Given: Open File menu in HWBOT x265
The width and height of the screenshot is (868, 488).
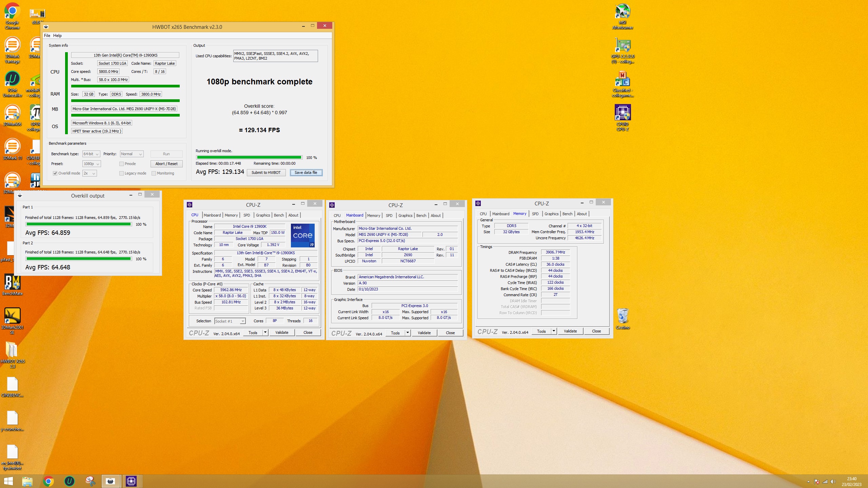Looking at the screenshot, I should tap(47, 35).
